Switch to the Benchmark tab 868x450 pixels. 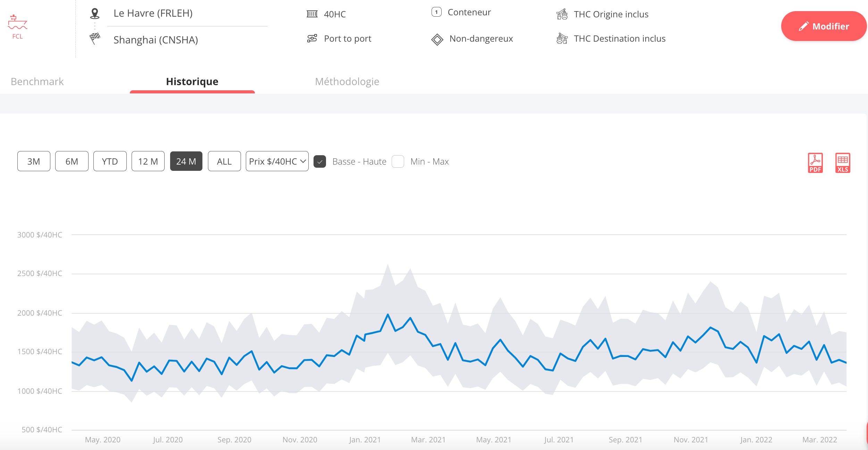click(x=37, y=82)
